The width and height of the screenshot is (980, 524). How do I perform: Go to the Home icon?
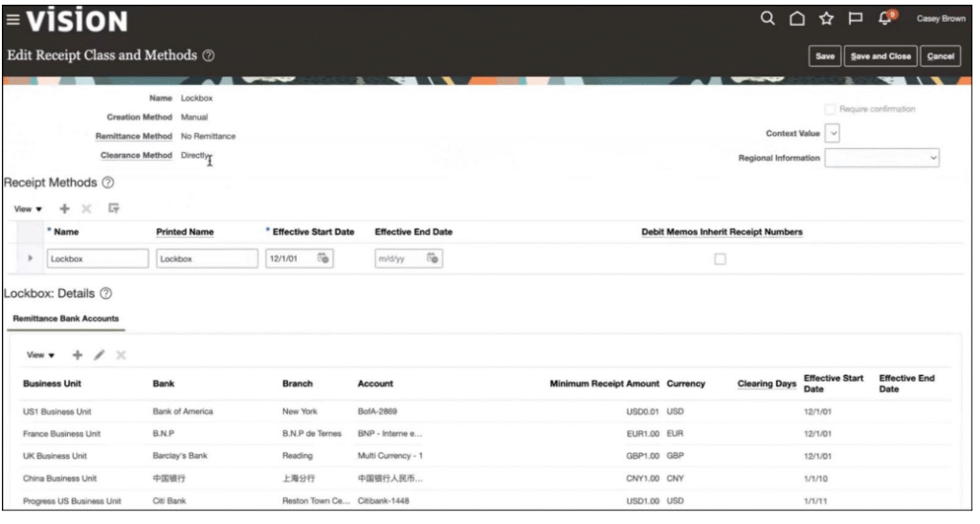pyautogui.click(x=796, y=19)
